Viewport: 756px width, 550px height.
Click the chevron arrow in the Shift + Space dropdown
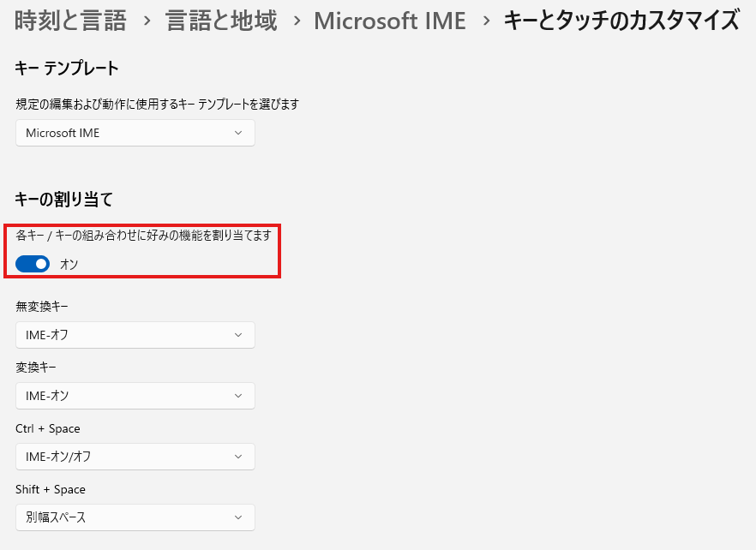click(238, 517)
